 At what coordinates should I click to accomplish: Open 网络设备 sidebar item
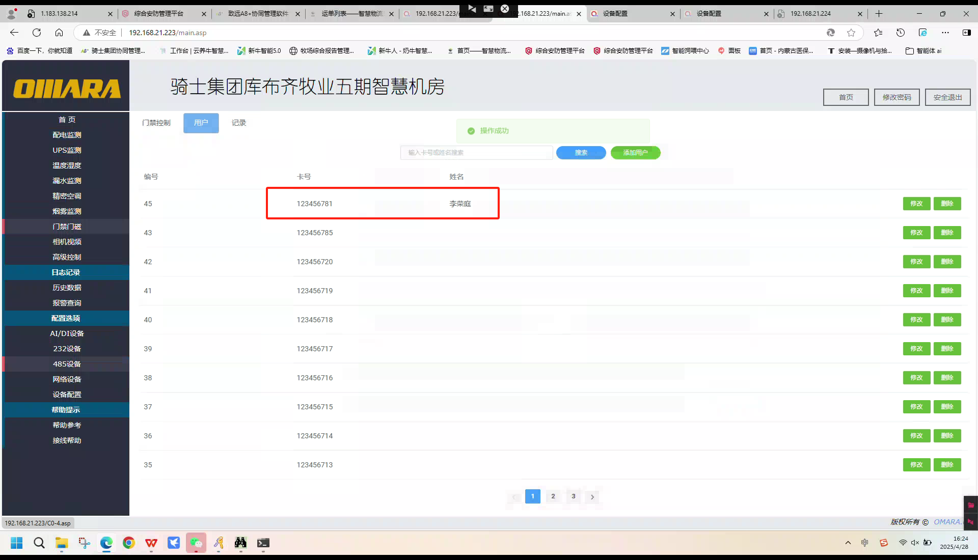67,379
